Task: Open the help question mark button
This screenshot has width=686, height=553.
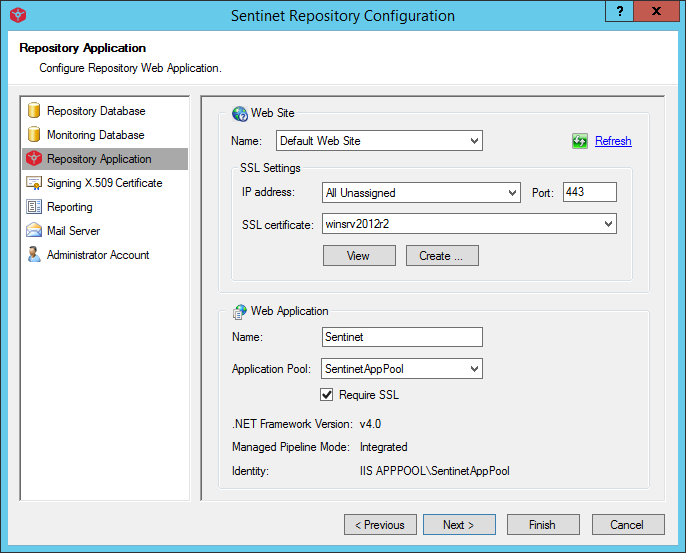Action: (620, 11)
